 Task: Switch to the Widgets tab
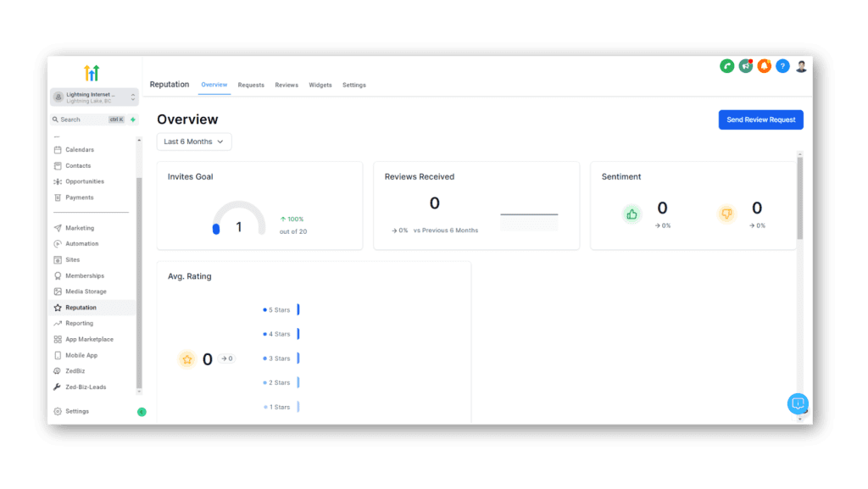click(x=320, y=85)
